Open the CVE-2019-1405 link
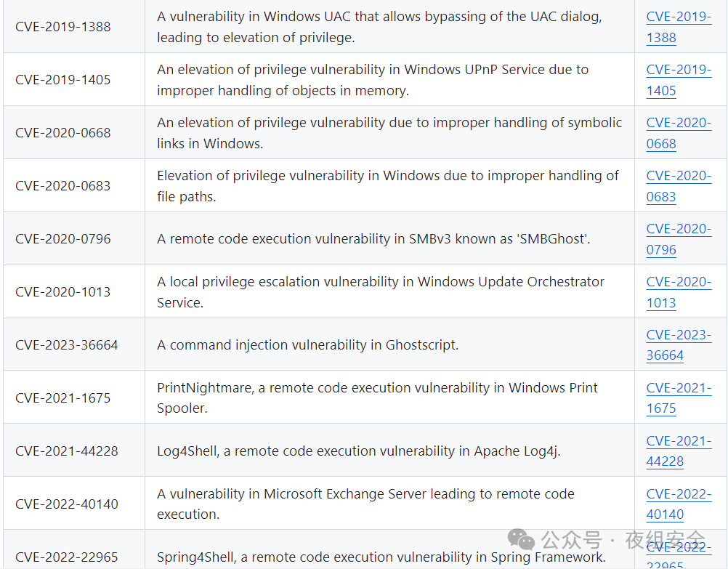 pos(679,80)
